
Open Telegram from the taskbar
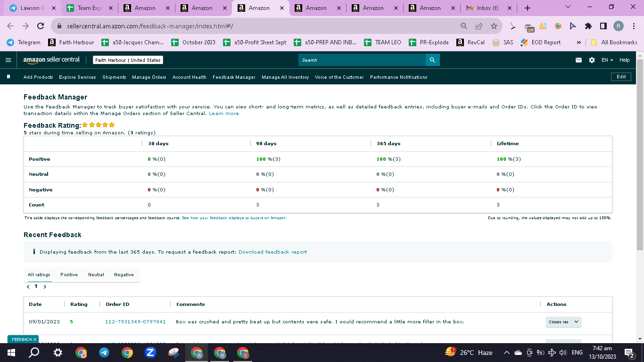(x=104, y=353)
